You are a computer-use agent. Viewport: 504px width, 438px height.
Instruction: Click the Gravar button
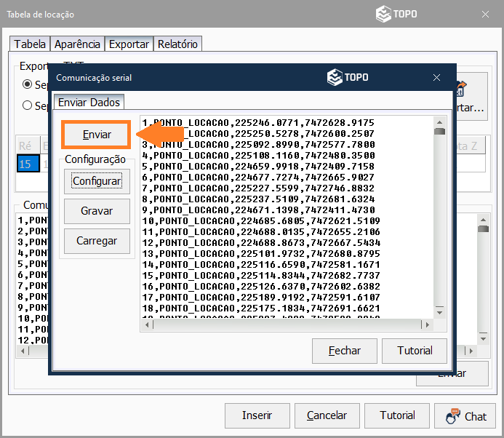coord(97,211)
